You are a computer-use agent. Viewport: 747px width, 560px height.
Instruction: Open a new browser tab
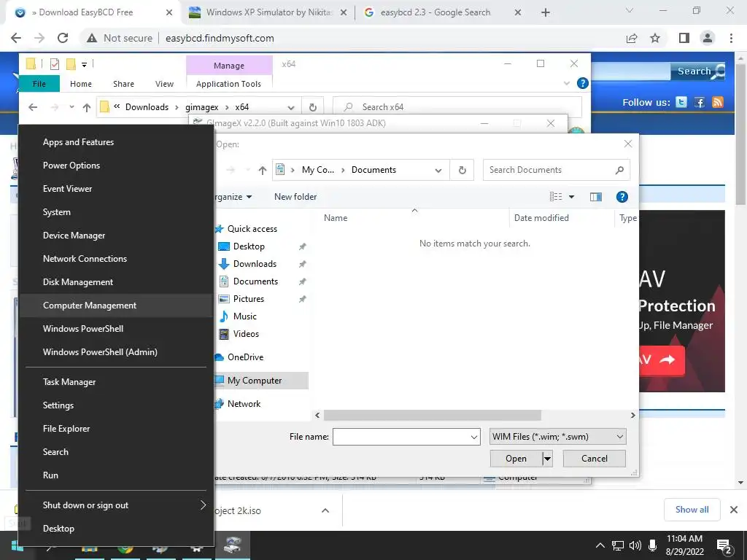tap(546, 12)
